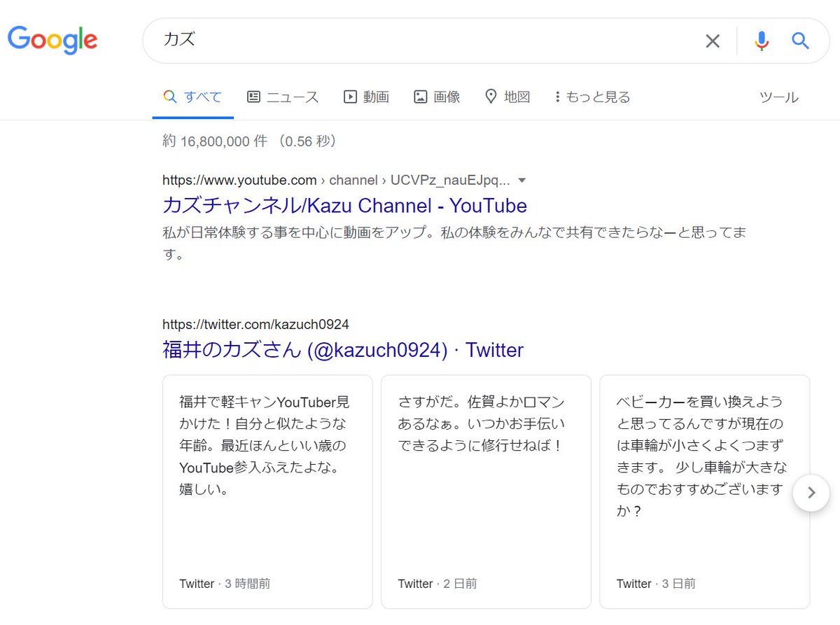
Task: Click the https://twitter.com/kazuch0924 URL text
Action: [x=255, y=324]
